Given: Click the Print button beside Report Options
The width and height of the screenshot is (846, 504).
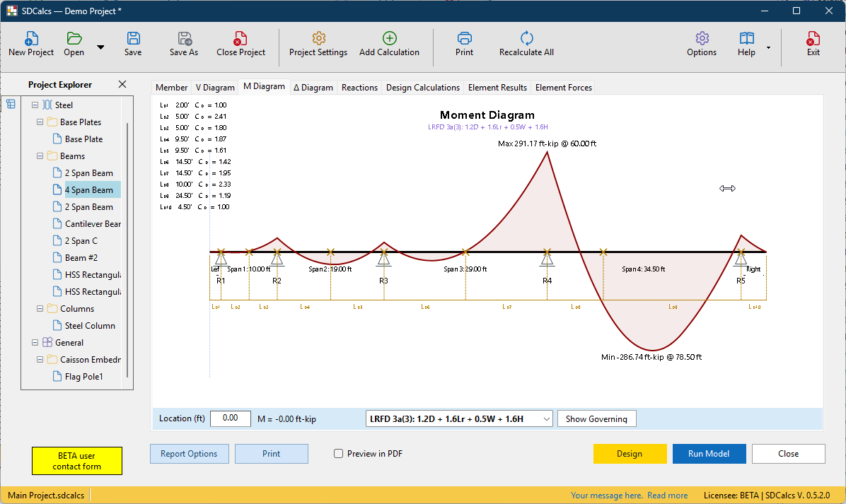Looking at the screenshot, I should (x=272, y=454).
